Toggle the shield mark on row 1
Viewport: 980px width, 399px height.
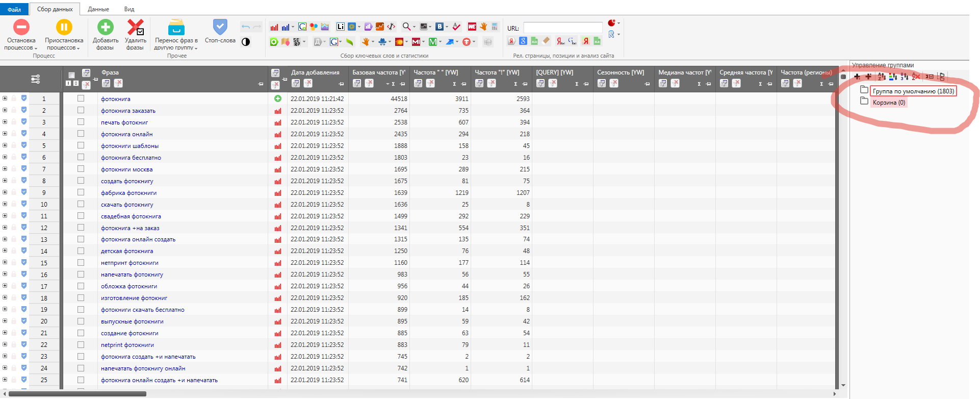pyautogui.click(x=24, y=98)
